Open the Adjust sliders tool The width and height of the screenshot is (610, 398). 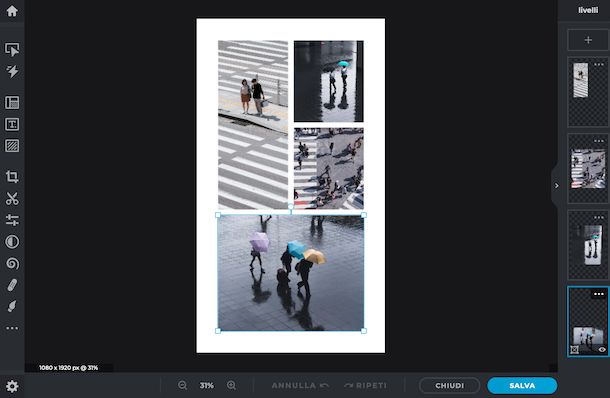(12, 220)
